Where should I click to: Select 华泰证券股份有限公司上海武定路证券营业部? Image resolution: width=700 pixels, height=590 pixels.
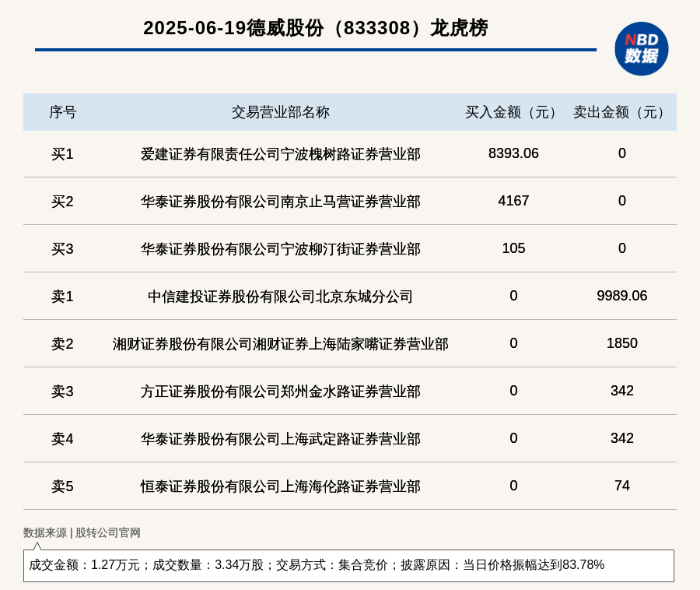click(280, 438)
